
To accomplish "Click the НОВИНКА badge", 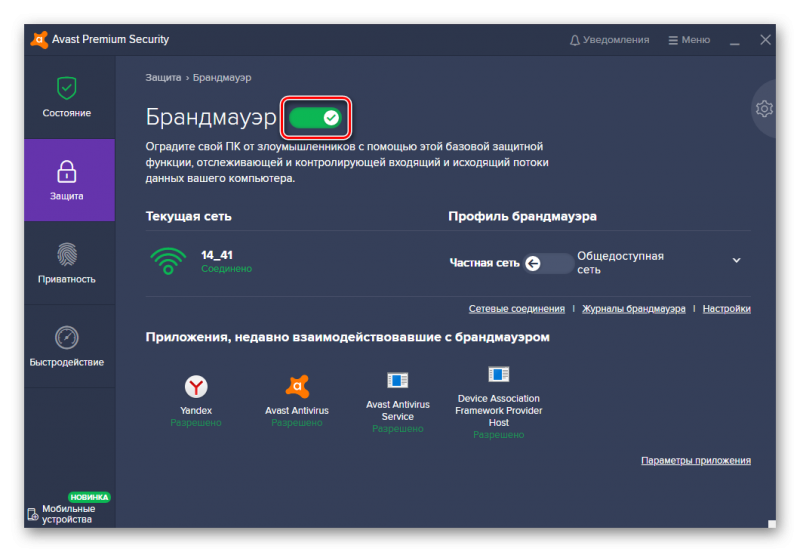I will click(x=89, y=497).
